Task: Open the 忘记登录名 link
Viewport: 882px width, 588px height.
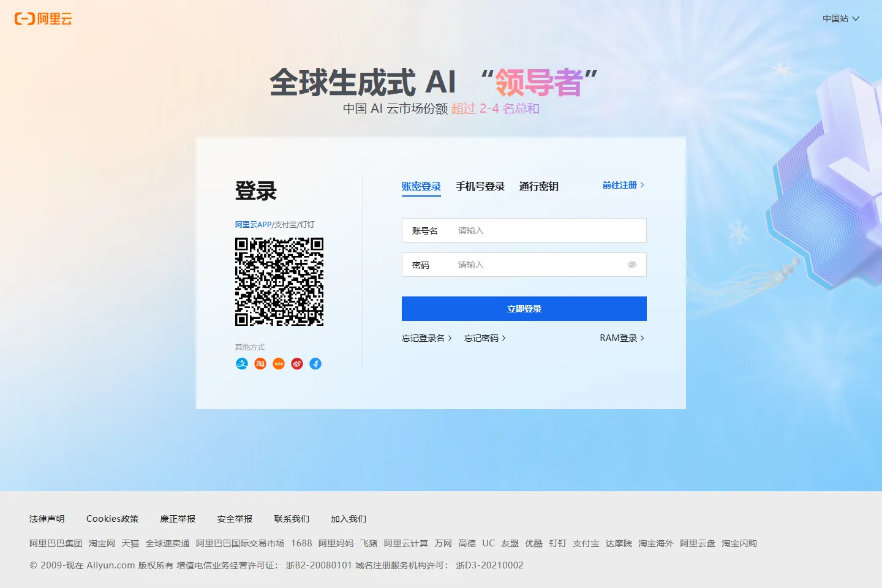Action: [427, 338]
